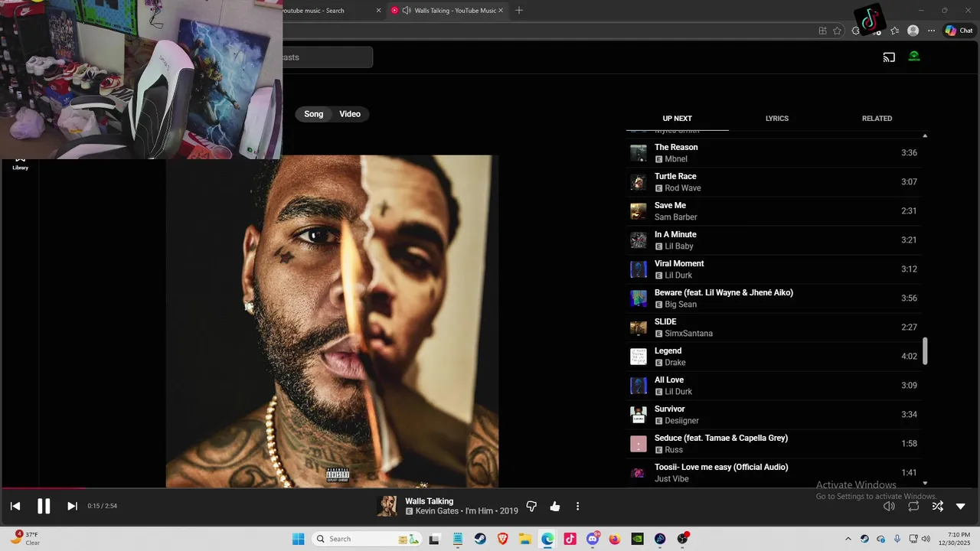Click the YouTube Music search field
980x551 pixels.
click(x=328, y=57)
